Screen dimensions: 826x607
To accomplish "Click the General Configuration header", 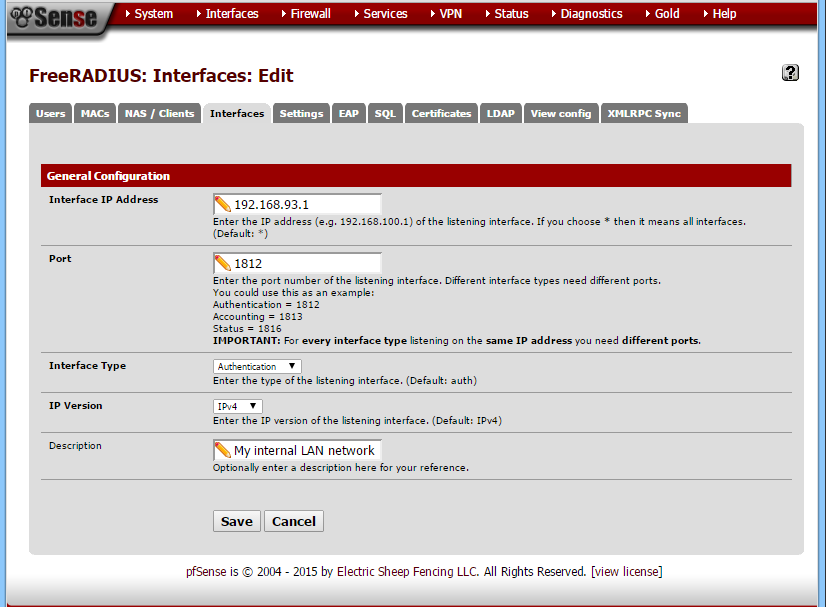I will tap(416, 175).
